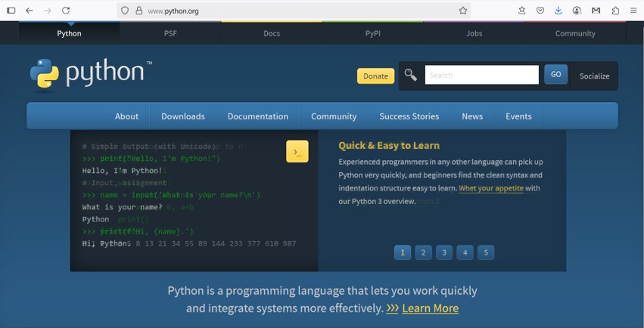Click the browser forward arrow
644x328 pixels.
[x=48, y=11]
